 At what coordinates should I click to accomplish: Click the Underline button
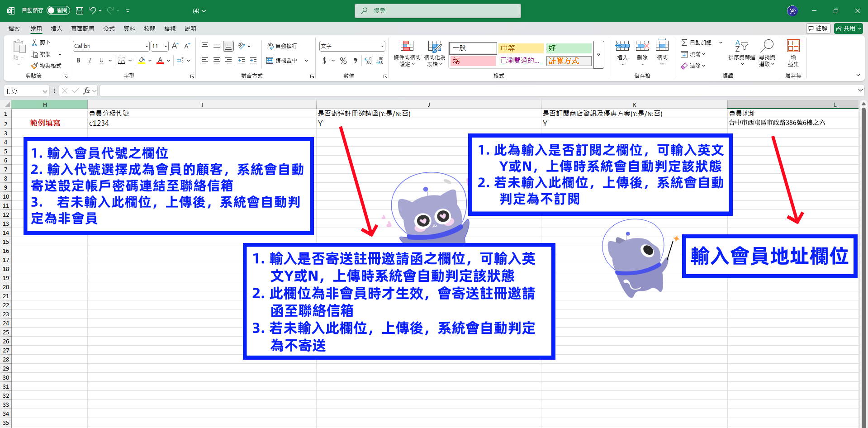click(x=101, y=60)
